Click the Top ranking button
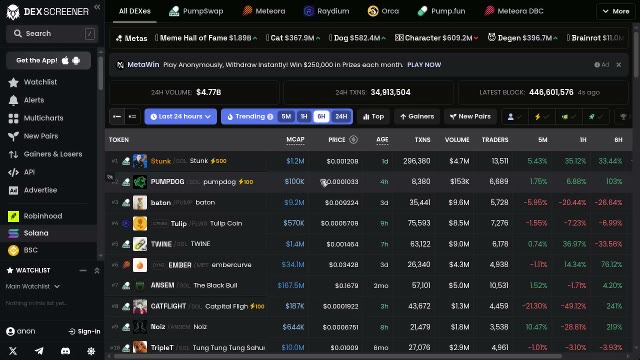Image resolution: width=640 pixels, height=360 pixels. pyautogui.click(x=373, y=117)
